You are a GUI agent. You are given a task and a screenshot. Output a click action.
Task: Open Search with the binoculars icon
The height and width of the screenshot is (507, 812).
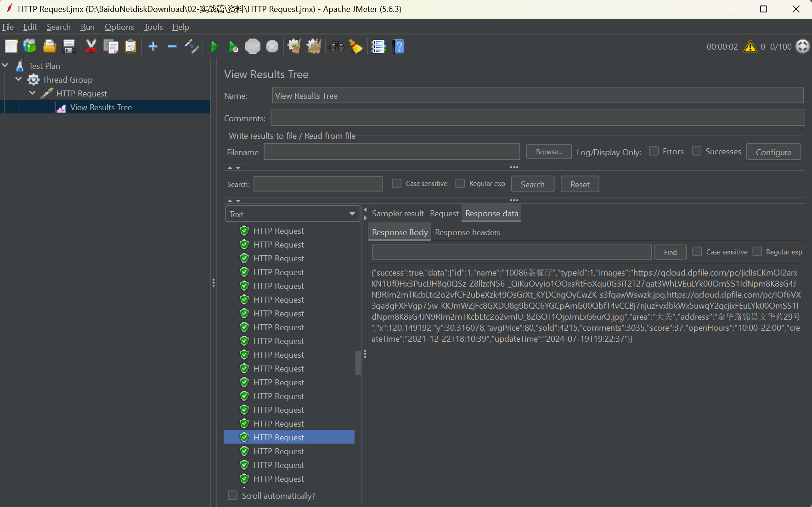click(x=337, y=46)
